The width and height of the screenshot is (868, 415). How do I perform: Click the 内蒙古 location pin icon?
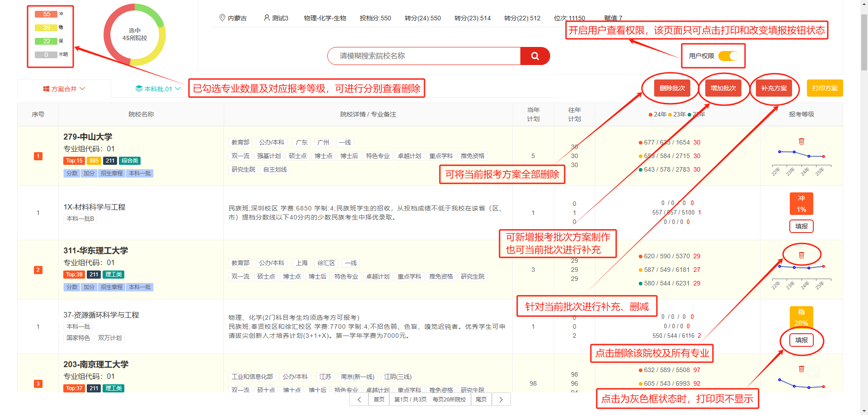pyautogui.click(x=222, y=18)
